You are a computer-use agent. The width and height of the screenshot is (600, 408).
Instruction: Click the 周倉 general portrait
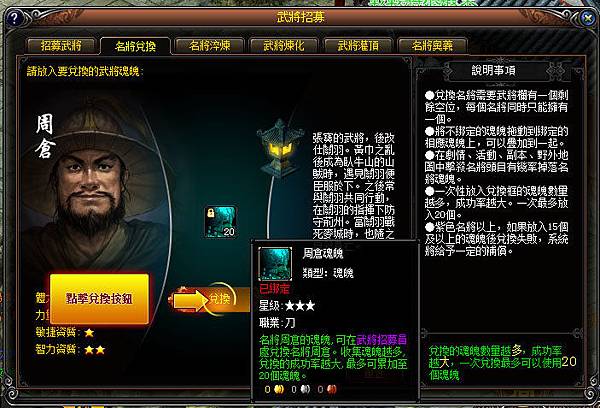click(x=96, y=184)
